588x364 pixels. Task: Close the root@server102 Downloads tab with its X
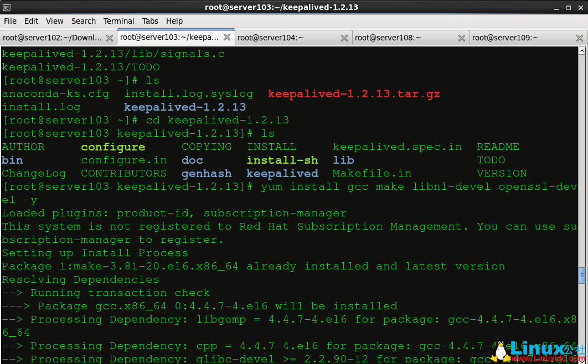(109, 37)
